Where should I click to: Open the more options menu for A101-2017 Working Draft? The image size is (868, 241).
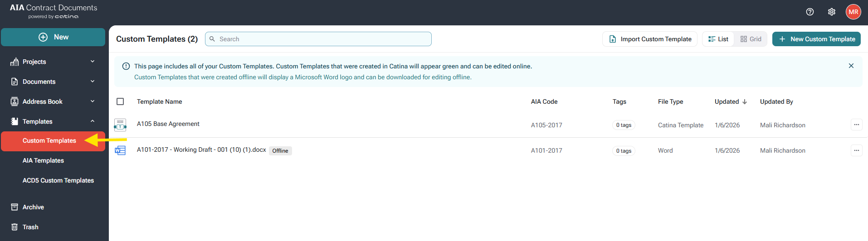point(856,150)
